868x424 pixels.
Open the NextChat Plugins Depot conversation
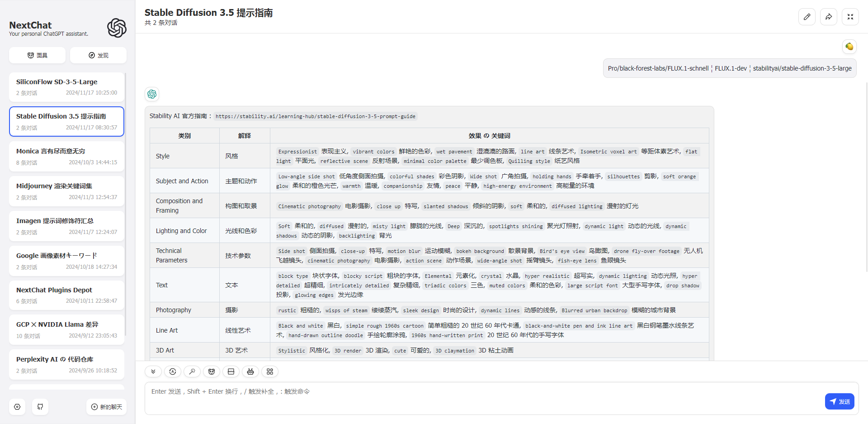point(66,295)
